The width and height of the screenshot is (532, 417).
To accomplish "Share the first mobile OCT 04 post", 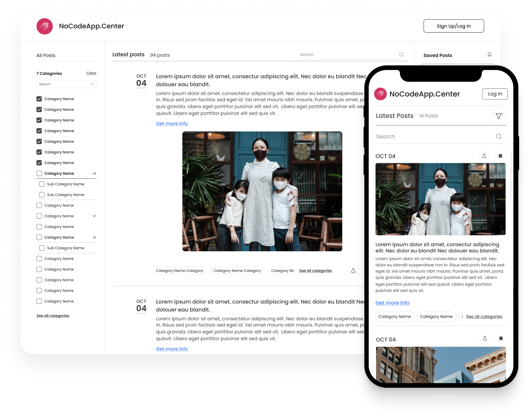I will point(484,156).
